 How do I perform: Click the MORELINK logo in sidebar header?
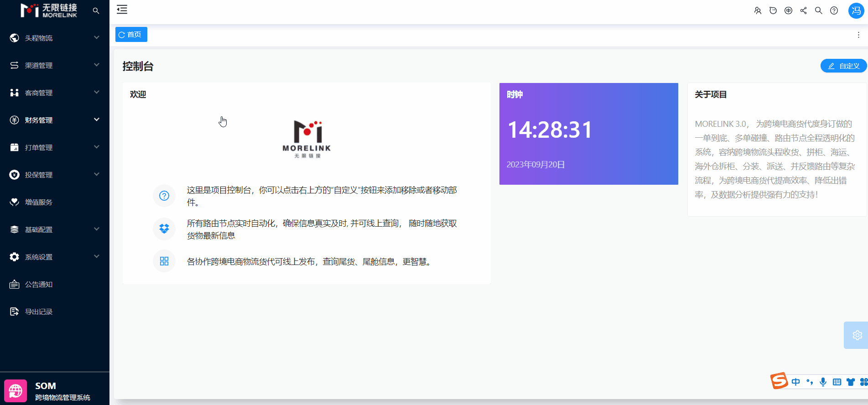(49, 10)
